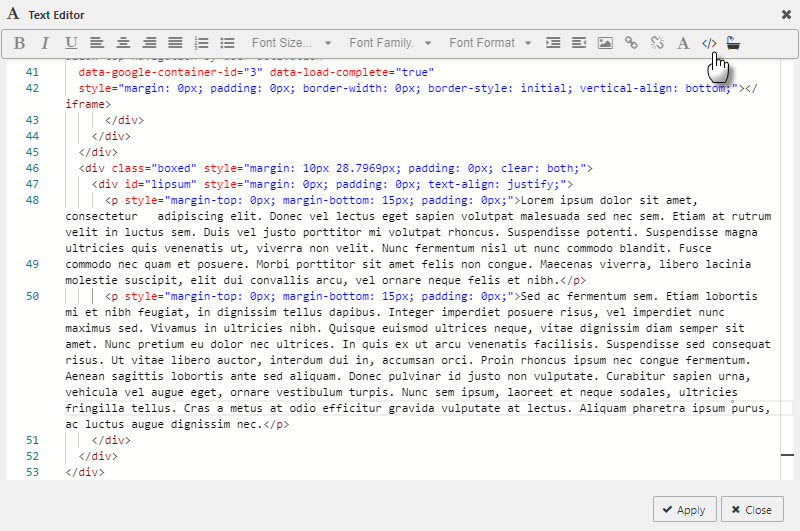Click the insert link icon
Screen dimensions: 800x531
(x=631, y=43)
